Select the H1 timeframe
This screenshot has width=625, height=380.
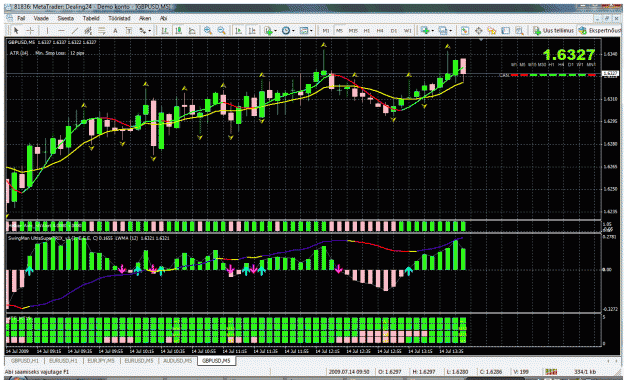(367, 31)
